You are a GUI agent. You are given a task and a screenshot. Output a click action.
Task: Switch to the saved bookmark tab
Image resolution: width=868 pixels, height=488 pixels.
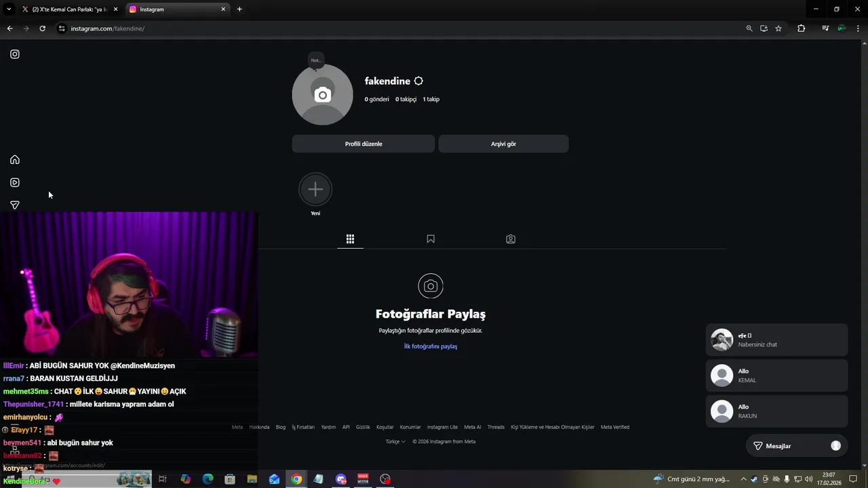point(431,239)
